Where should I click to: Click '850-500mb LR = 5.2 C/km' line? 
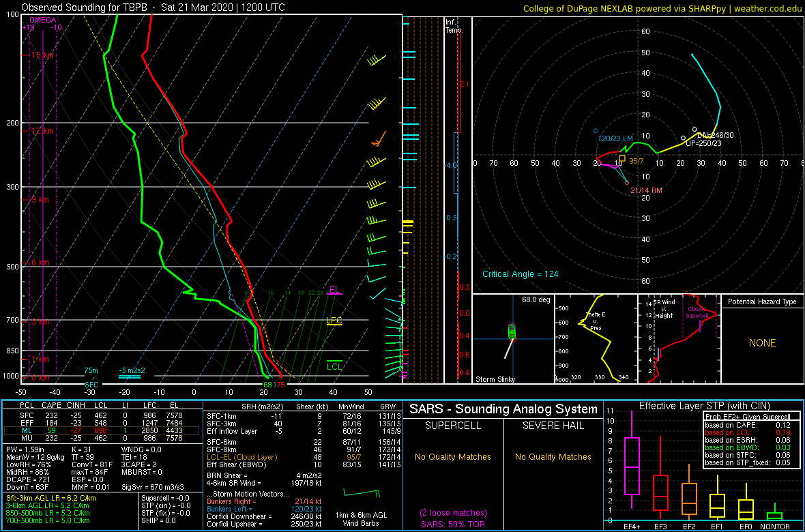point(48,514)
